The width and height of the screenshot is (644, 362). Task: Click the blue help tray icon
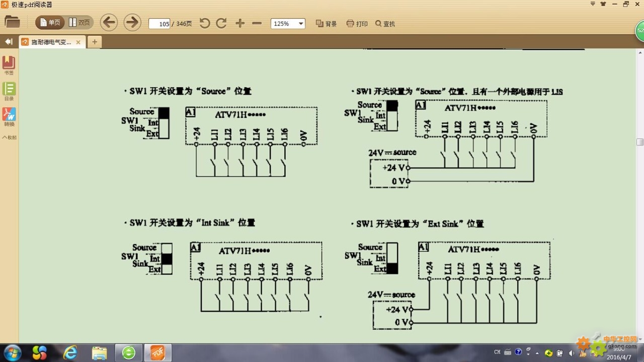(518, 352)
